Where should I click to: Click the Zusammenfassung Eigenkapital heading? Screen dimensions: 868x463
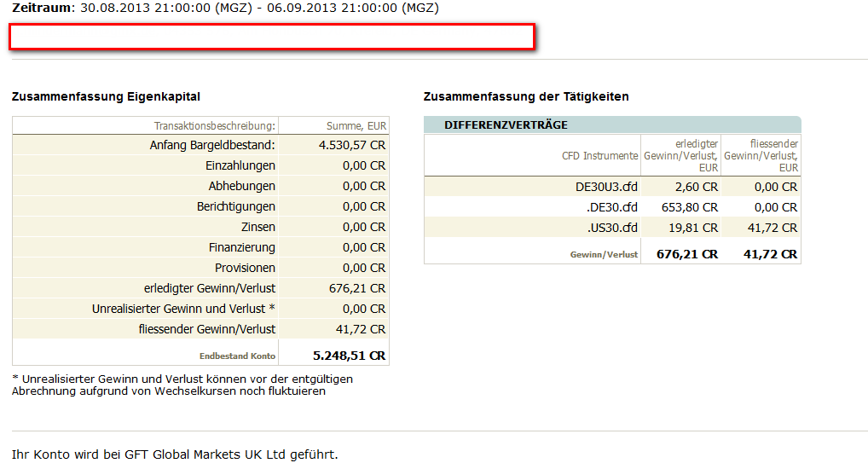[106, 97]
